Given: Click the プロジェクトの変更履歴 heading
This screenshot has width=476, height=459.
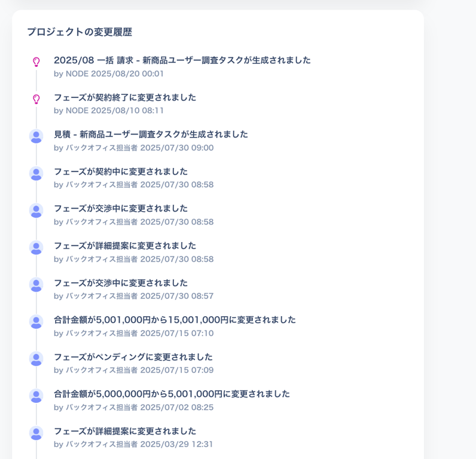Looking at the screenshot, I should [79, 32].
